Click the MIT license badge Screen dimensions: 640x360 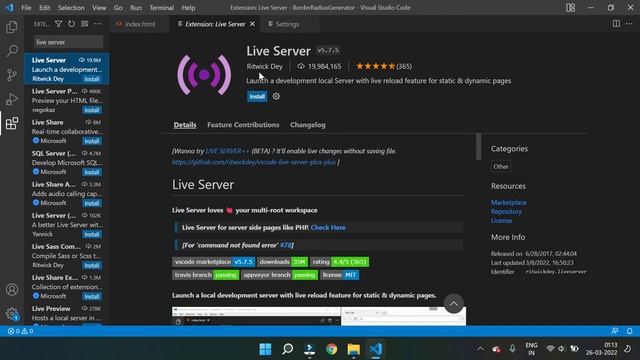coord(340,275)
